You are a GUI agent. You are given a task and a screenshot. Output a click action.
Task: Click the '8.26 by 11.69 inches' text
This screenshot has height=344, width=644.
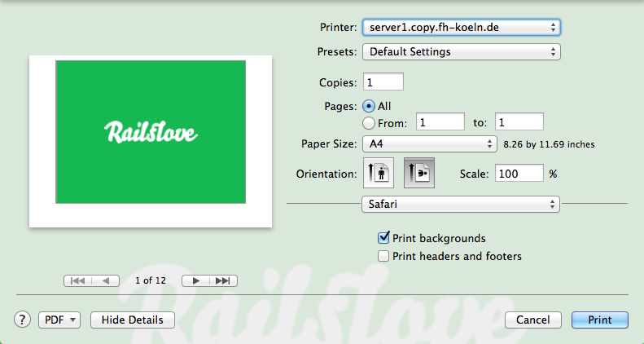[x=549, y=144]
